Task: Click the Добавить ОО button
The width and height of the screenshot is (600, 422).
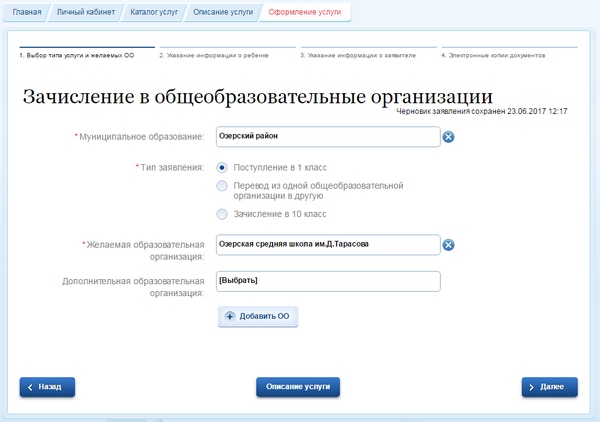Action: tap(258, 316)
